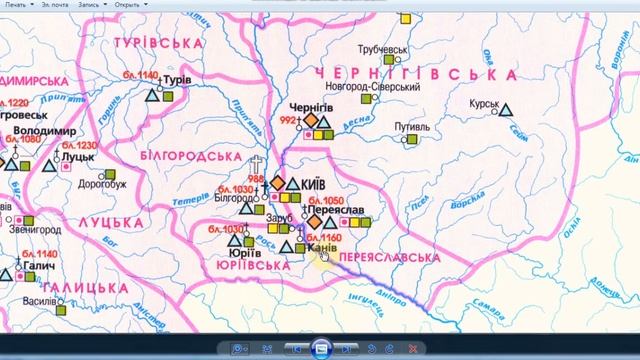640x360 pixels.
Task: Click the Турів city label
Action: 177,80
